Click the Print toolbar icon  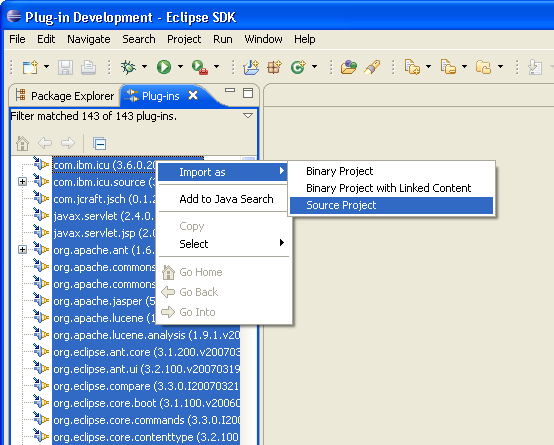88,67
